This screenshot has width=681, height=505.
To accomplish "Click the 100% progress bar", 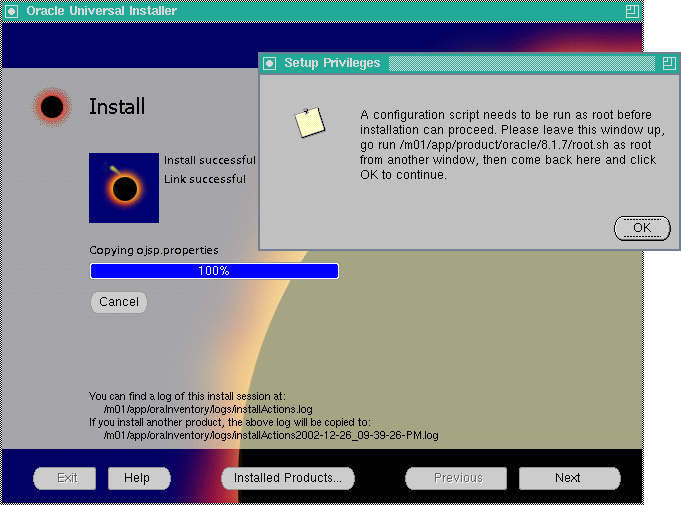I will tap(214, 271).
